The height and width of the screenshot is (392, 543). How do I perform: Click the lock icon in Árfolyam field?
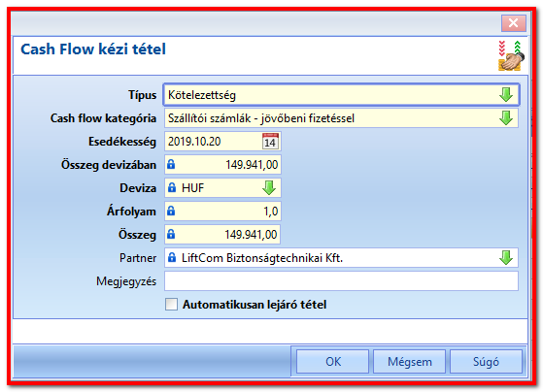171,212
